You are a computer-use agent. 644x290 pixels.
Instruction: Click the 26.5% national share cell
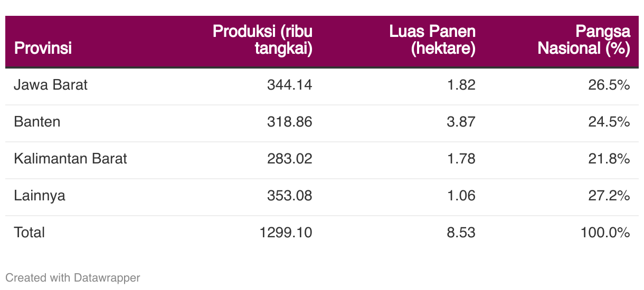coord(609,85)
